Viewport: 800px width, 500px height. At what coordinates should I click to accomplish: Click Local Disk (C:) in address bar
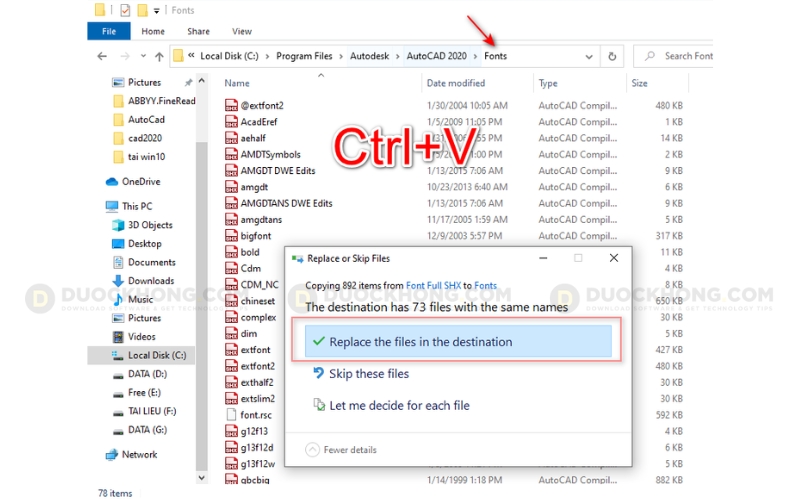229,56
